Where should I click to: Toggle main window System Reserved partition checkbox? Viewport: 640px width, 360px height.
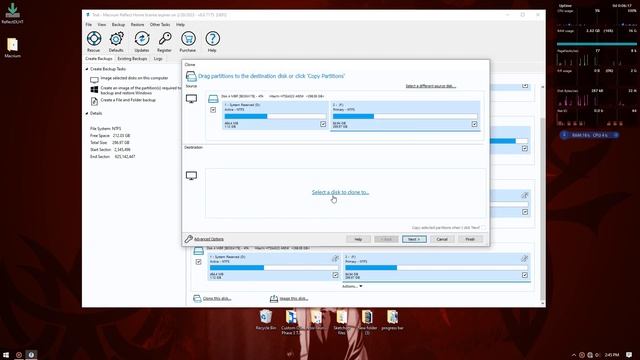pyautogui.click(x=335, y=275)
